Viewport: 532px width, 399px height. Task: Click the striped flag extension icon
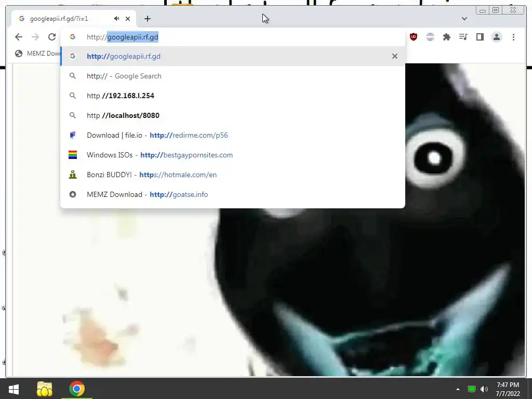click(x=430, y=37)
